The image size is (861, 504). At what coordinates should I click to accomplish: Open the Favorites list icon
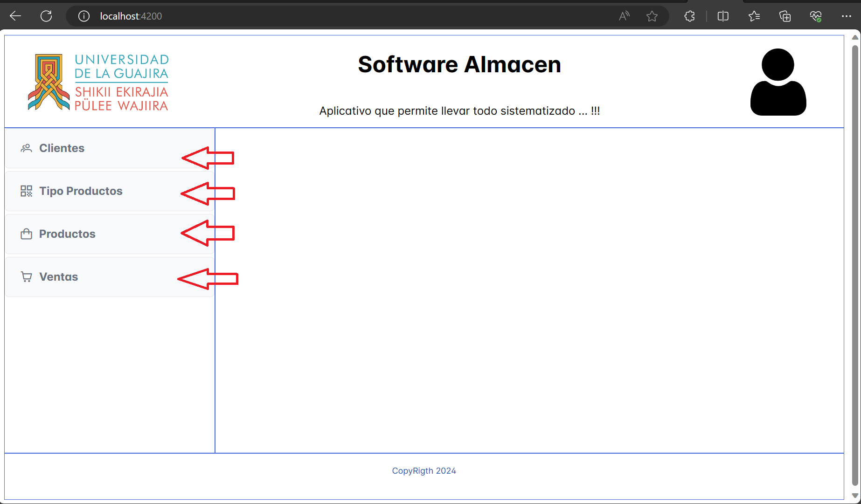(x=754, y=16)
